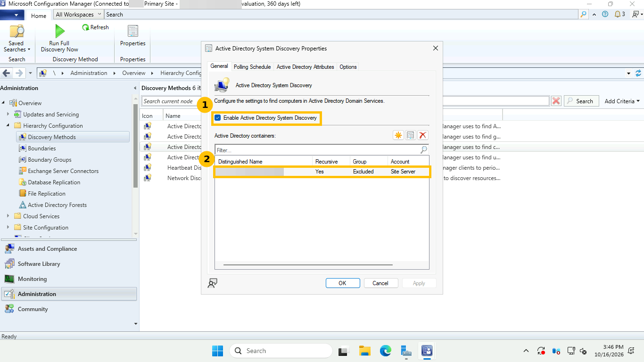The width and height of the screenshot is (644, 362).
Task: Select File Replication node
Action: (x=46, y=194)
